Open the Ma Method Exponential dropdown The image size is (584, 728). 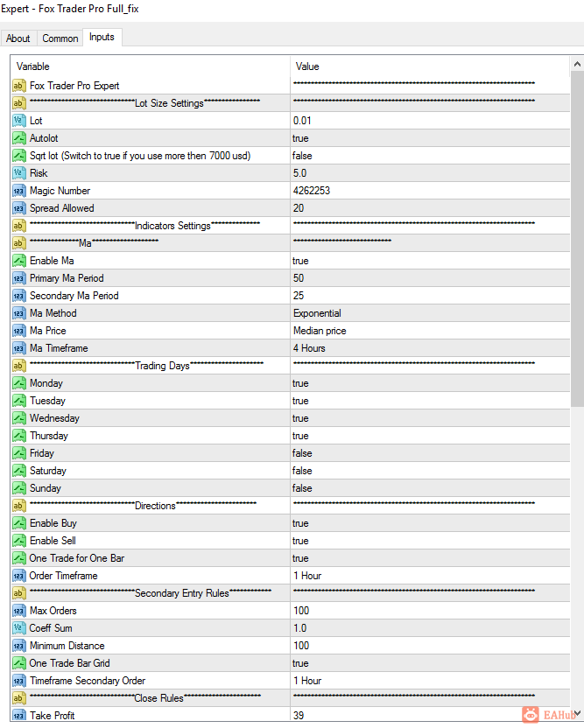[430, 313]
